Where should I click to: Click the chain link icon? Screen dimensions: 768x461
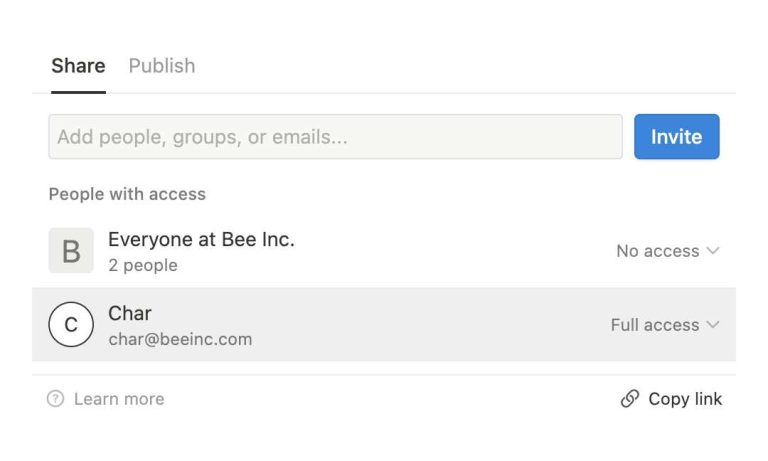click(630, 399)
